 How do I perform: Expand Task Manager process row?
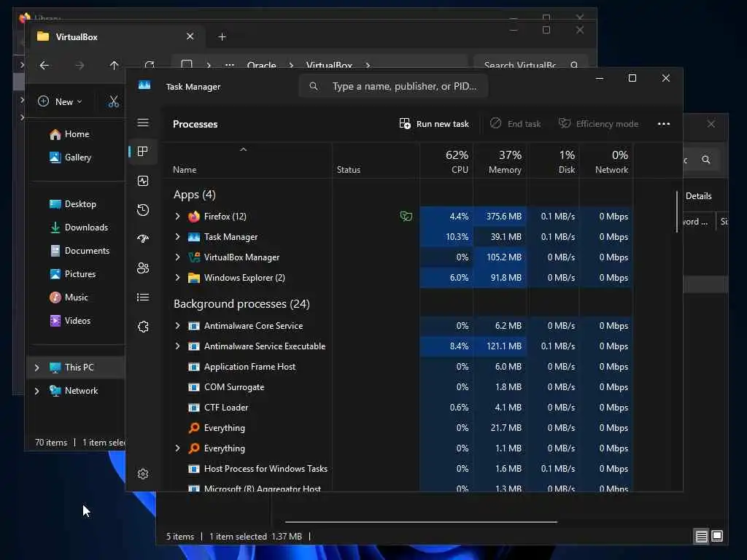(x=178, y=237)
